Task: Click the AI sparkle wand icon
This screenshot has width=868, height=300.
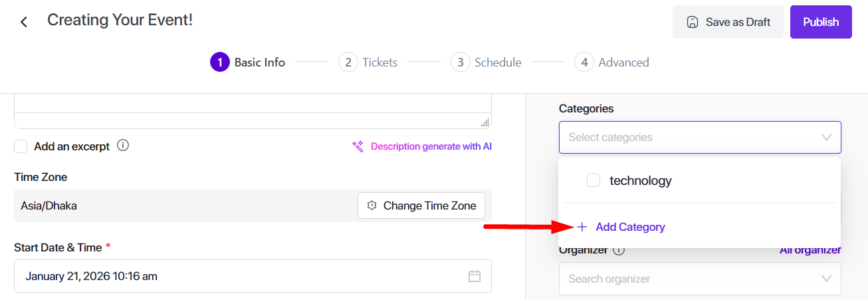Action: (x=358, y=146)
